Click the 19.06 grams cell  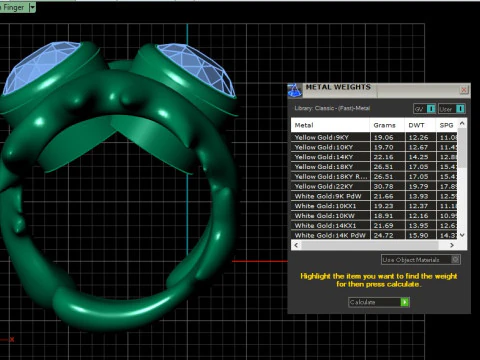tap(388, 137)
